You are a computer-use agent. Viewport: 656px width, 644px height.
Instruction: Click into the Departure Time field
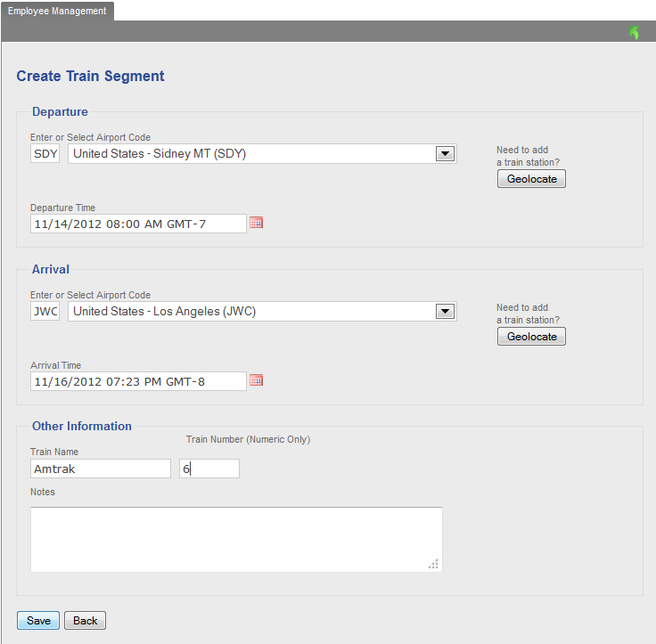(138, 224)
